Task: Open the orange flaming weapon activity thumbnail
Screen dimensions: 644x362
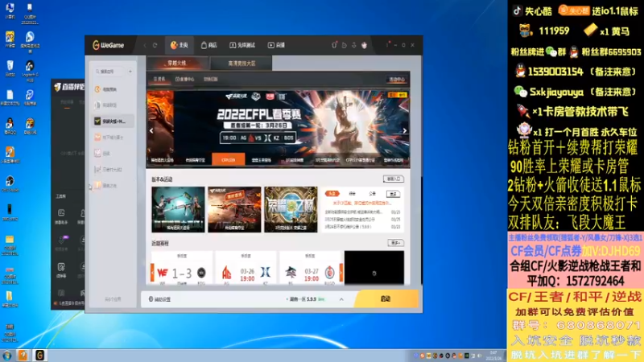Action: pyautogui.click(x=234, y=209)
